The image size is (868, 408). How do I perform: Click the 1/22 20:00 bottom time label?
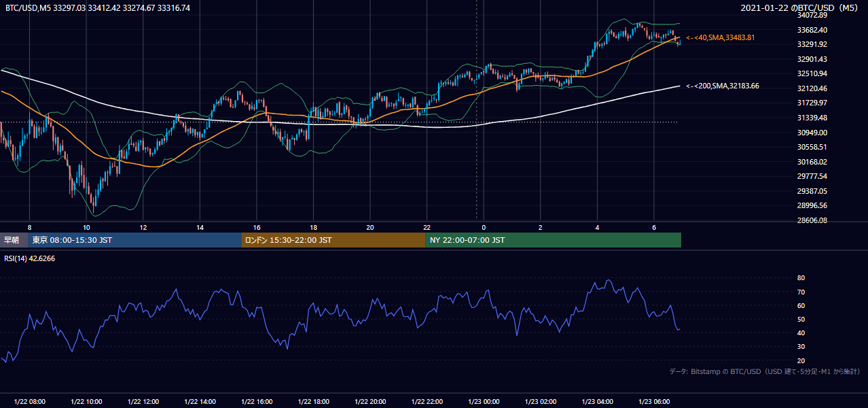pyautogui.click(x=370, y=402)
